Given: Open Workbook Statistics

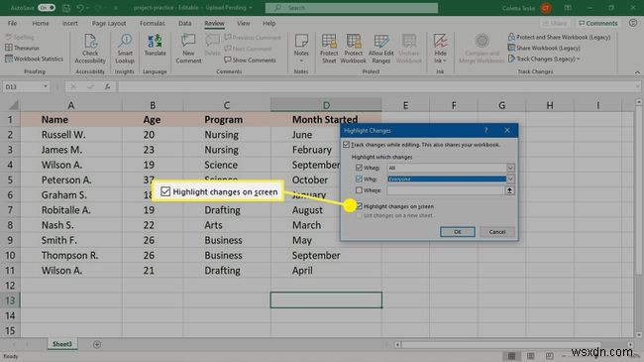Looking at the screenshot, I should (34, 59).
